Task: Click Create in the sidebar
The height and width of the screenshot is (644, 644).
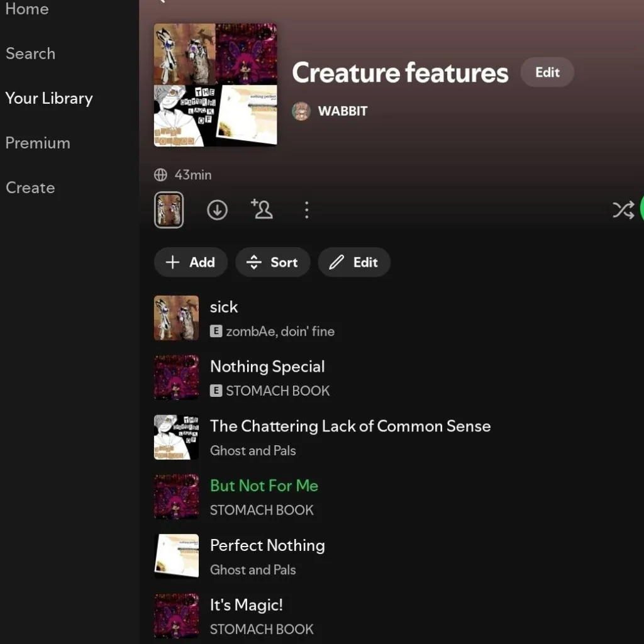Action: point(30,187)
